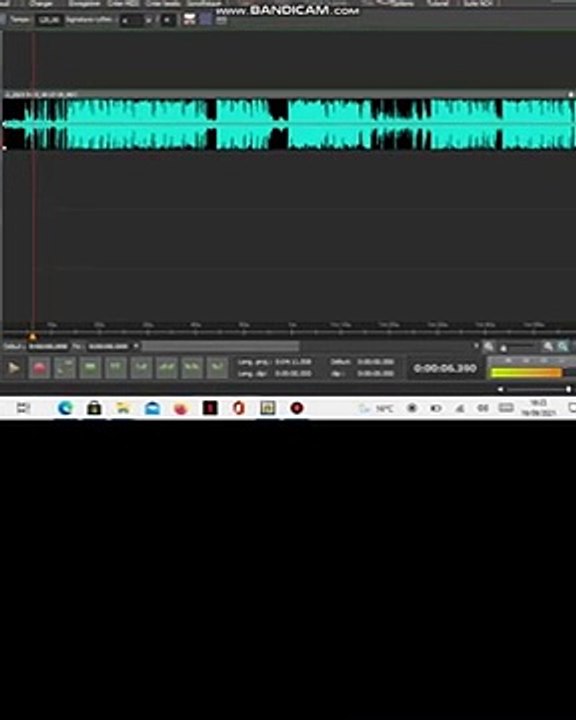Adjust the master volume slider
This screenshot has height=720, width=576.
pos(539,389)
